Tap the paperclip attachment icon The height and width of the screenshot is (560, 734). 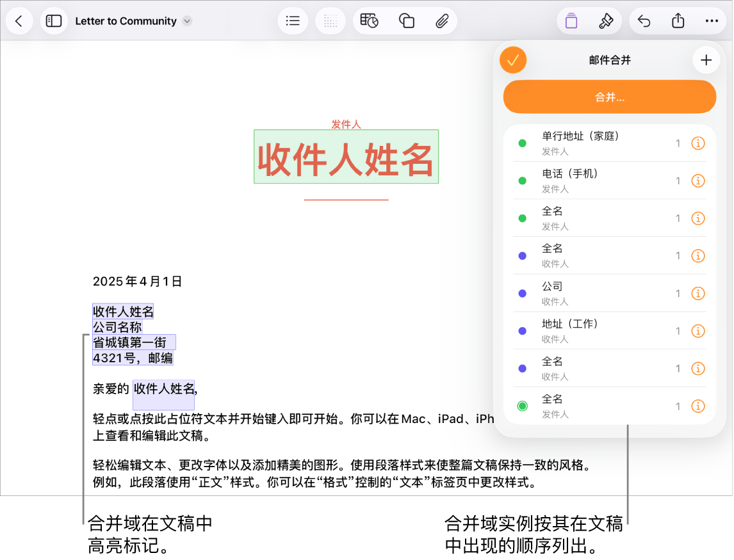[x=443, y=20]
